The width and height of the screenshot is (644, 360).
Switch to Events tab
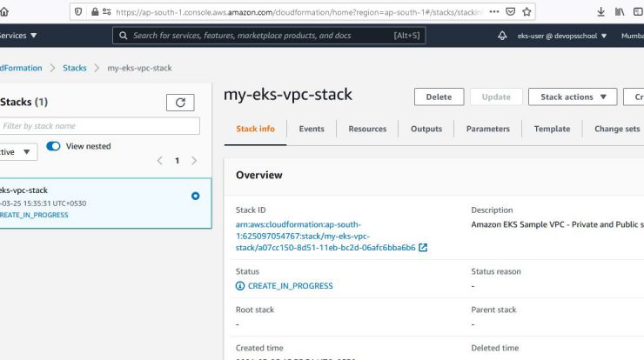312,129
